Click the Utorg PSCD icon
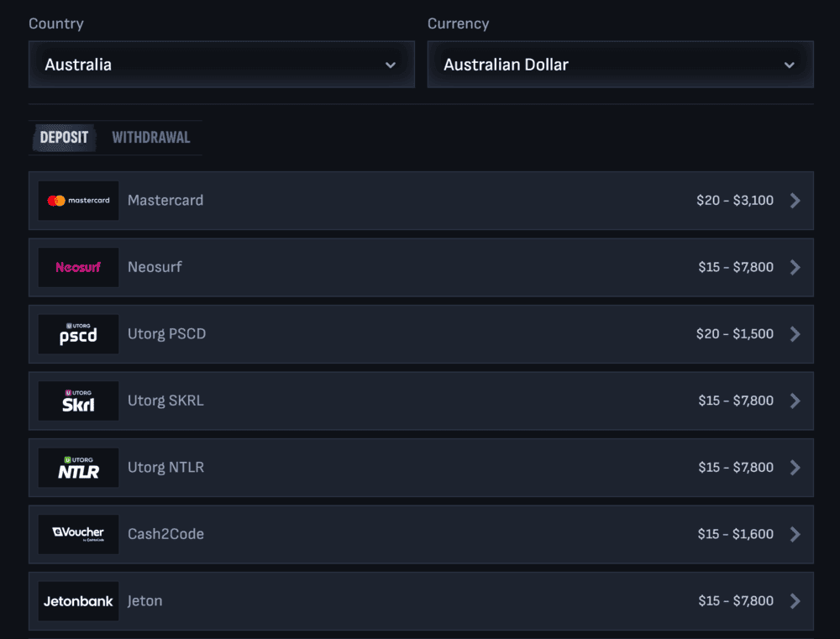The image size is (840, 639). click(x=77, y=334)
